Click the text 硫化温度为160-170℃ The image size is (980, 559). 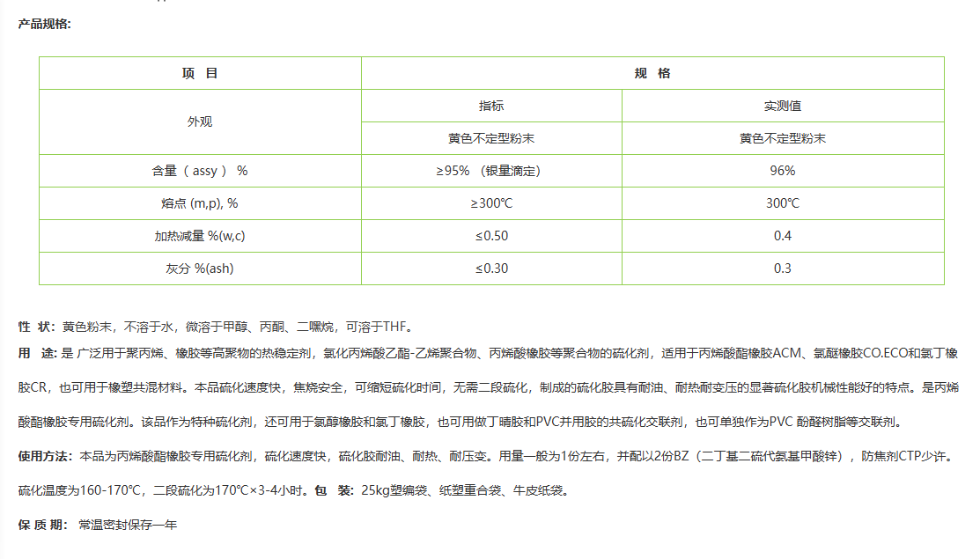coord(80,491)
